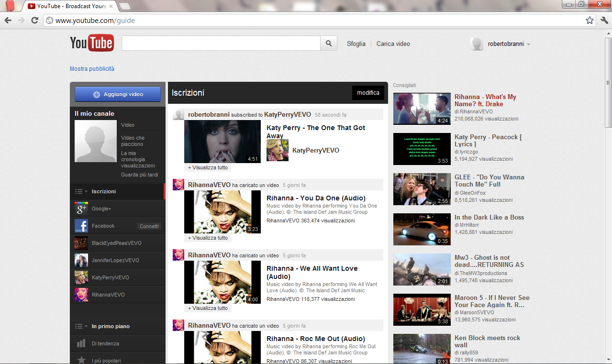Open the Rihanna - Roc Me Out (Audio) title
Image resolution: width=612 pixels, height=364 pixels.
tap(316, 339)
